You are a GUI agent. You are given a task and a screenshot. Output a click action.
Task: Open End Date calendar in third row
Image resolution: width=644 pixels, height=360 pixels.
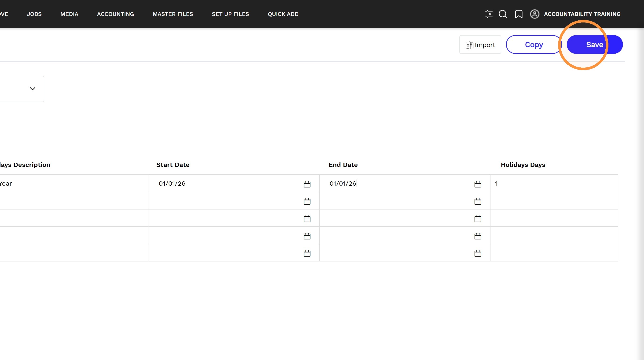(478, 219)
